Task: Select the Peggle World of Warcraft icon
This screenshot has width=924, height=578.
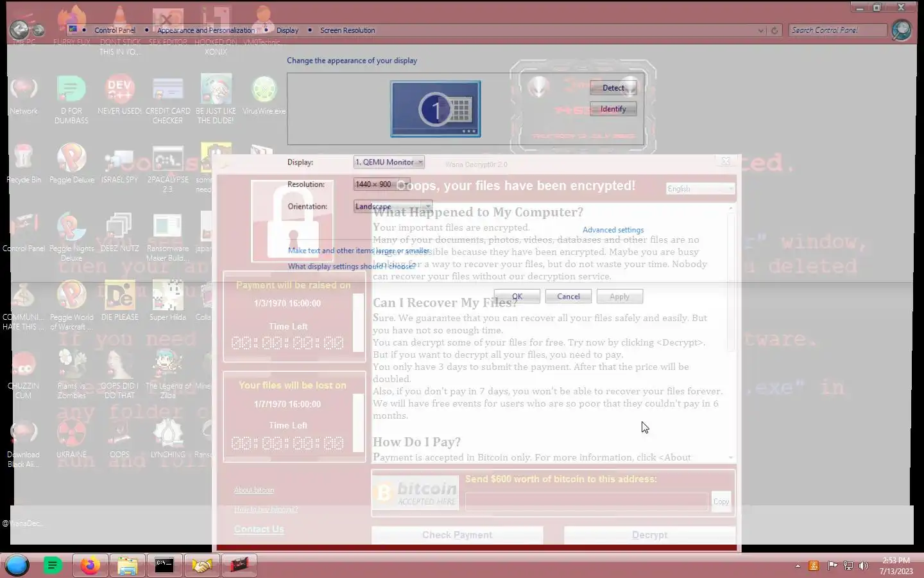Action: click(71, 306)
